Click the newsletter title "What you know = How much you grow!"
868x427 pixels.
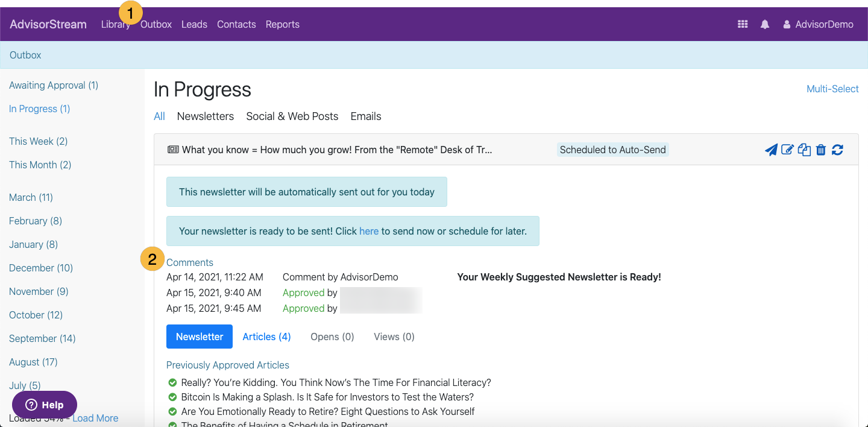click(x=337, y=150)
